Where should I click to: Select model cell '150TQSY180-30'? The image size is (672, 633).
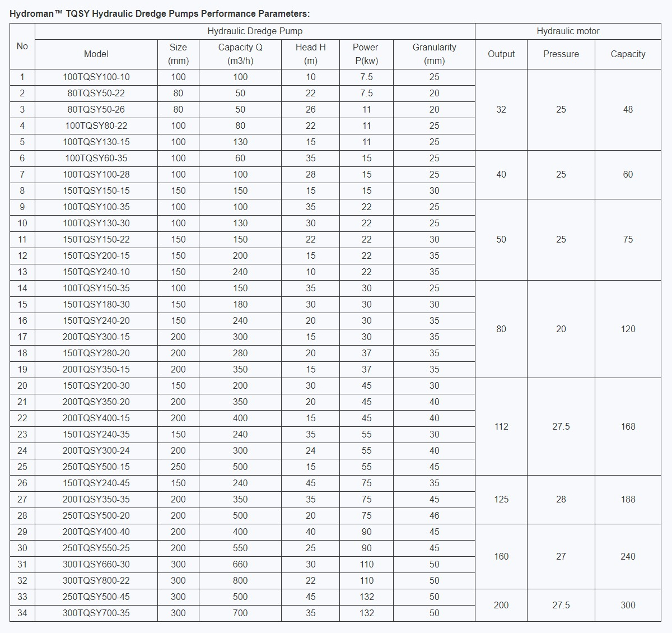coord(96,305)
